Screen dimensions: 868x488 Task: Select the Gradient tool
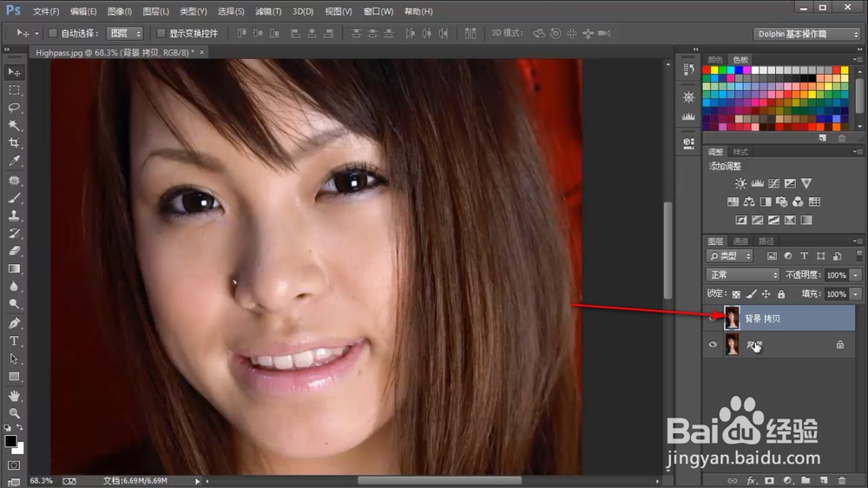[15, 268]
